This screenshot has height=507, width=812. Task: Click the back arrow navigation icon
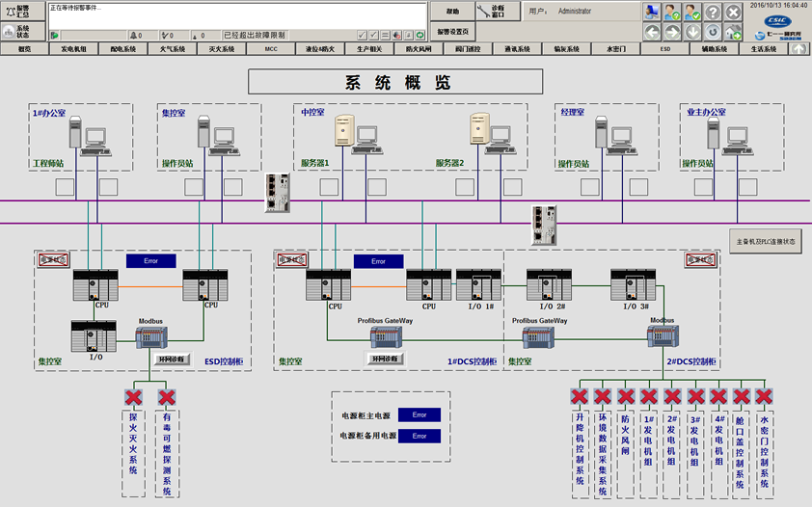pyautogui.click(x=653, y=32)
